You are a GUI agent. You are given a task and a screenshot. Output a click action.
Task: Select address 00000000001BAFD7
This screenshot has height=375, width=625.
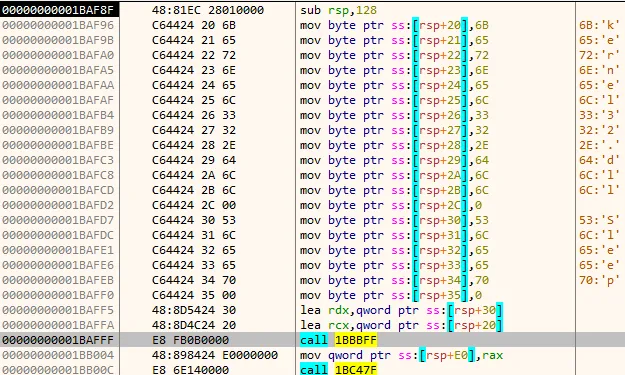click(x=58, y=220)
